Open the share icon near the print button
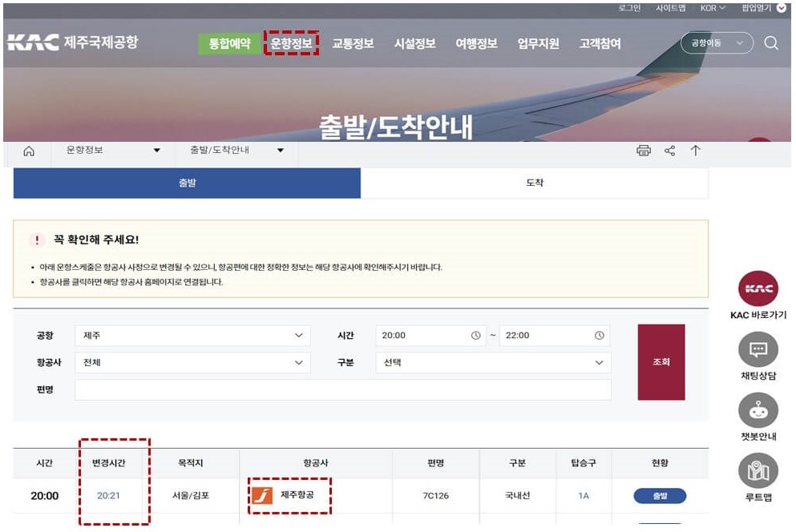 point(671,150)
